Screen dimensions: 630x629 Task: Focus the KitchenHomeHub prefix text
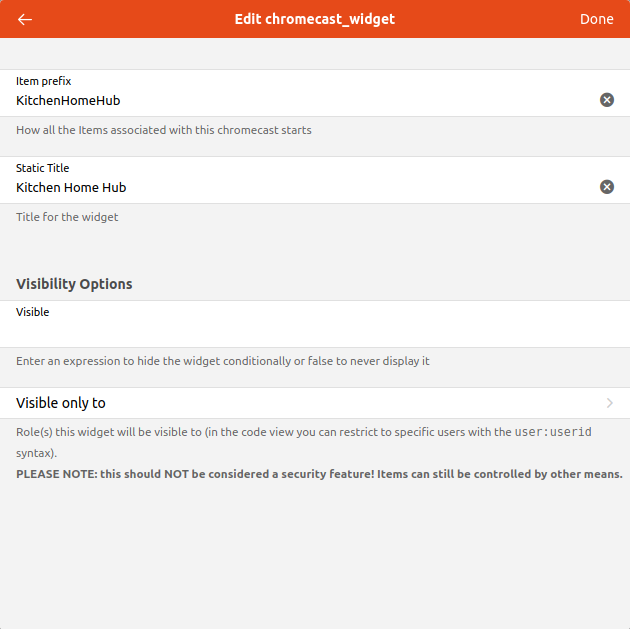coord(68,101)
